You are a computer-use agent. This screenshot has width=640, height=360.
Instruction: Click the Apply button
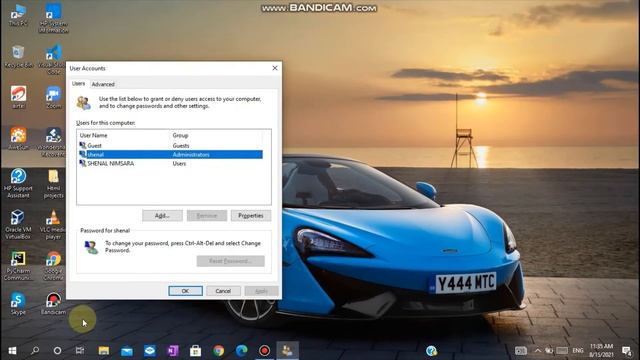click(x=261, y=291)
